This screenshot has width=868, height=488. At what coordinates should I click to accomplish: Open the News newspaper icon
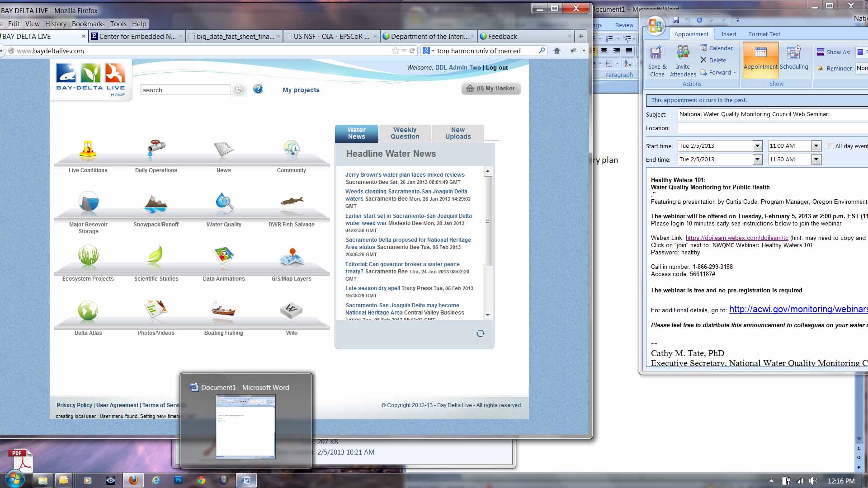pos(224,149)
